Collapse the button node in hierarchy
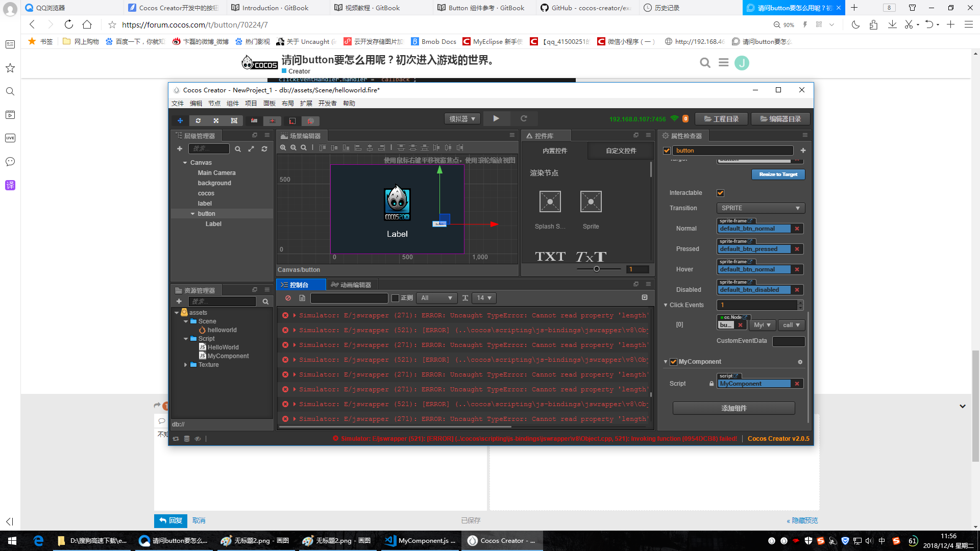Image resolution: width=980 pixels, height=551 pixels. coord(192,214)
